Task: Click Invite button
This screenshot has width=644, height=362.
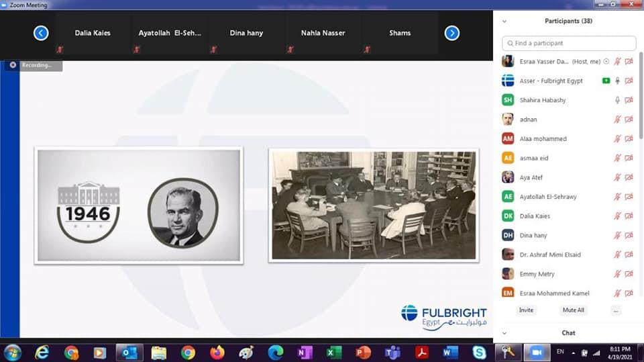Action: (526, 310)
